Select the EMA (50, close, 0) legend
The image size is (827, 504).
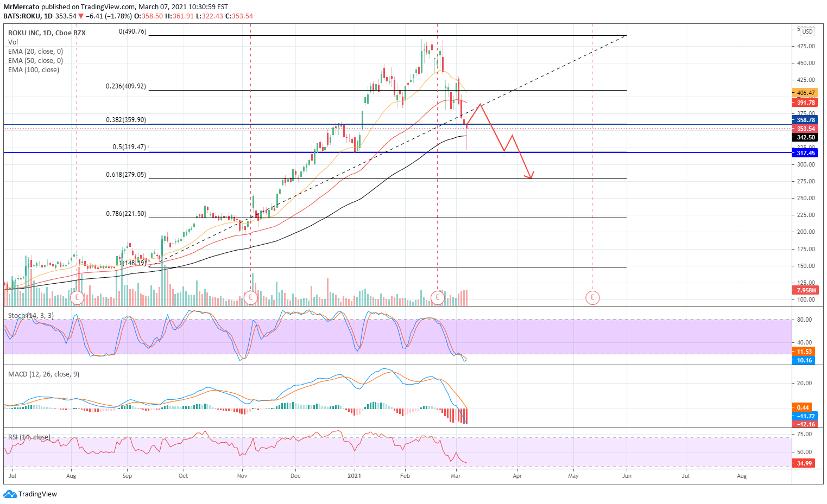[x=35, y=61]
